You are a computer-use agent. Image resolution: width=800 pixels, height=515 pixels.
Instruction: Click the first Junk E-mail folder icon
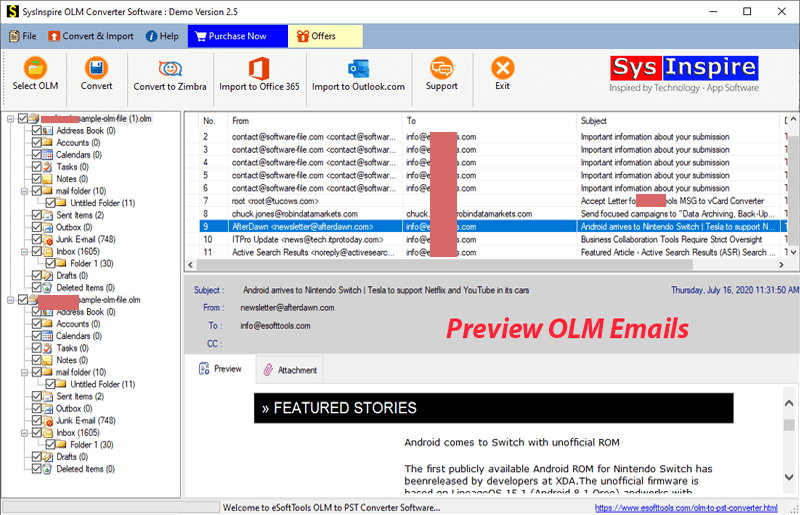[x=47, y=239]
